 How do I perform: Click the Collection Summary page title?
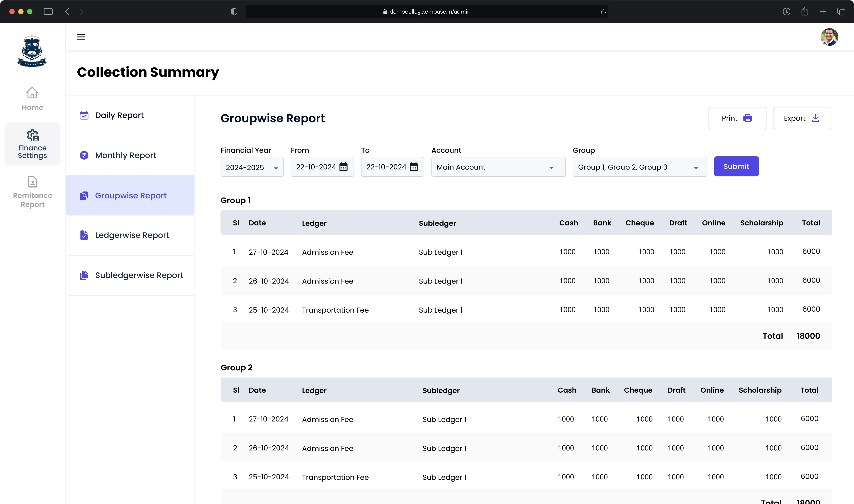tap(148, 72)
